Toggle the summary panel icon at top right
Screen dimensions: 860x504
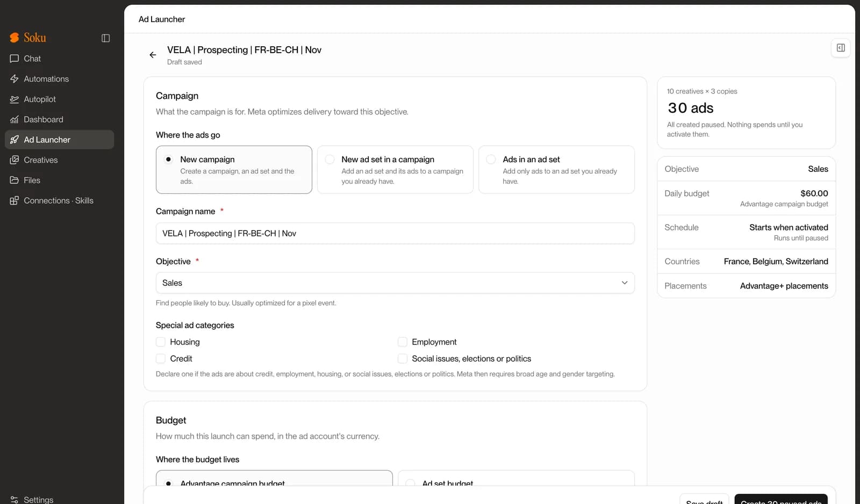pos(841,48)
